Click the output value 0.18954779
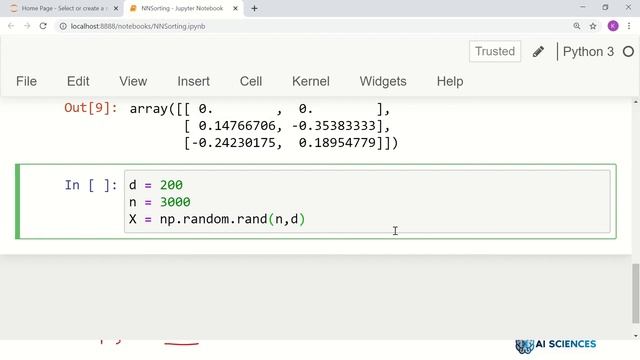640x360 pixels. tap(337, 143)
